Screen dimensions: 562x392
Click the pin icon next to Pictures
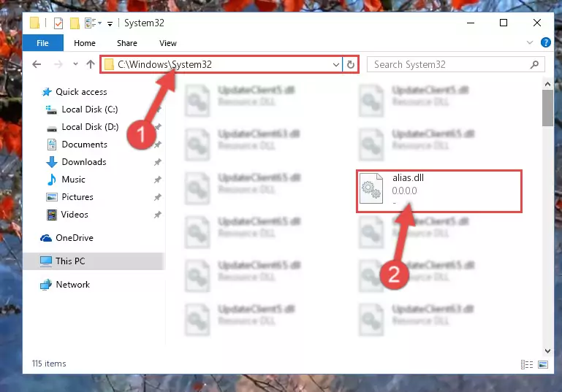click(x=157, y=197)
